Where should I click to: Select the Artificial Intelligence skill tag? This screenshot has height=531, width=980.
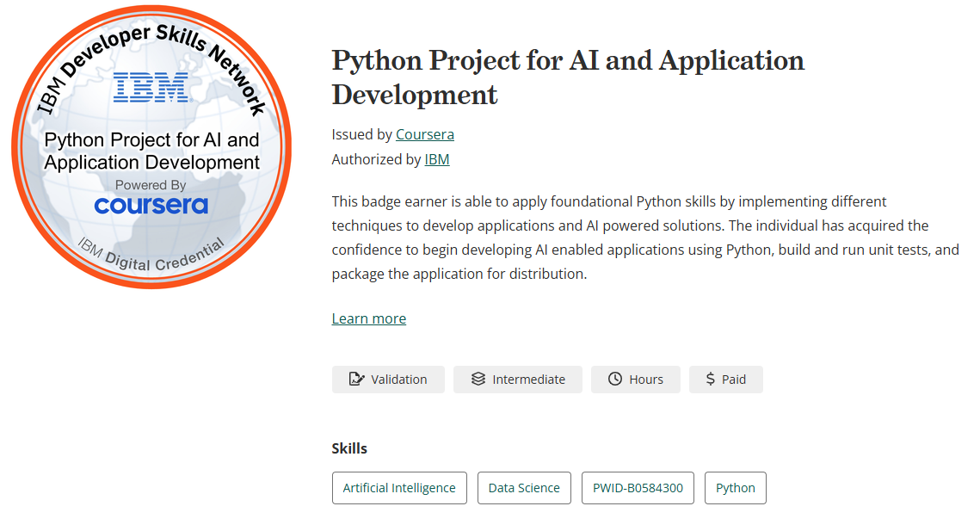[x=399, y=488]
